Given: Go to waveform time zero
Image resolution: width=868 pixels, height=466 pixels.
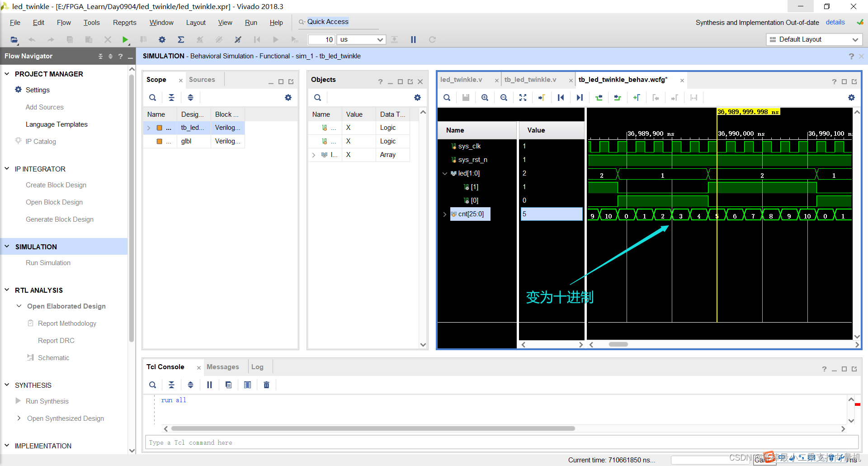Looking at the screenshot, I should [561, 98].
